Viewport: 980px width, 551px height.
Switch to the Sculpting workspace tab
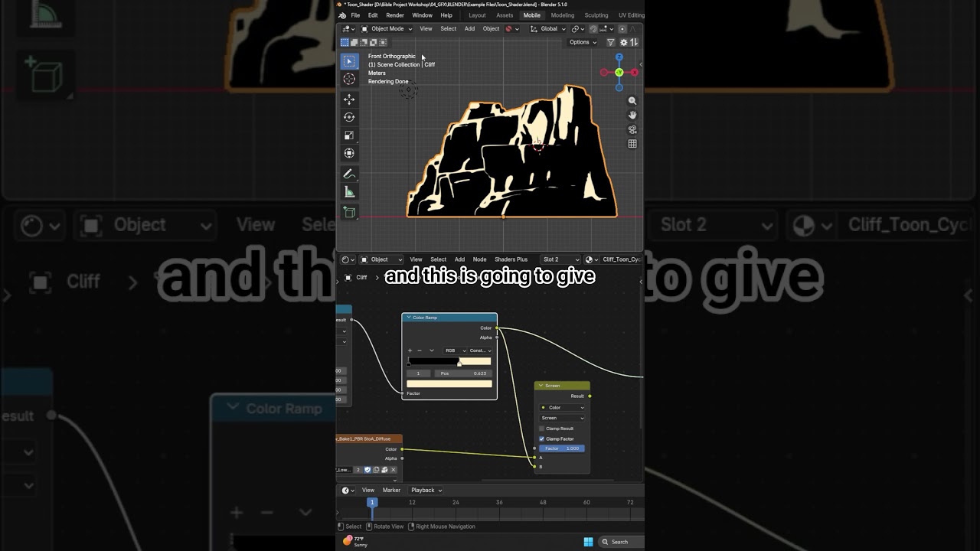coord(596,15)
